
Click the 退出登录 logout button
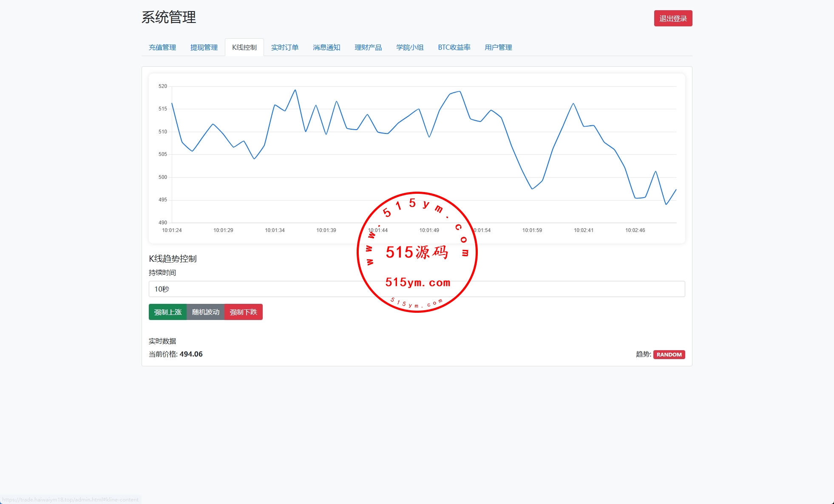click(672, 18)
